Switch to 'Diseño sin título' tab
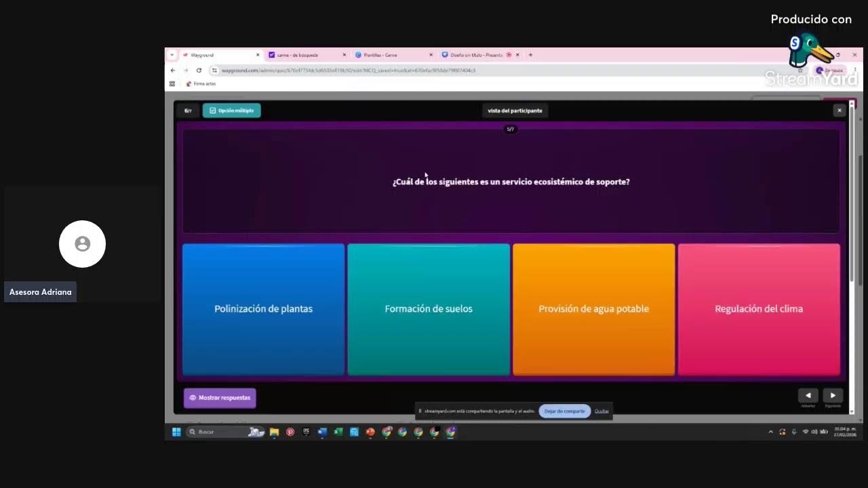Viewport: 868px width, 488px height. coord(480,55)
